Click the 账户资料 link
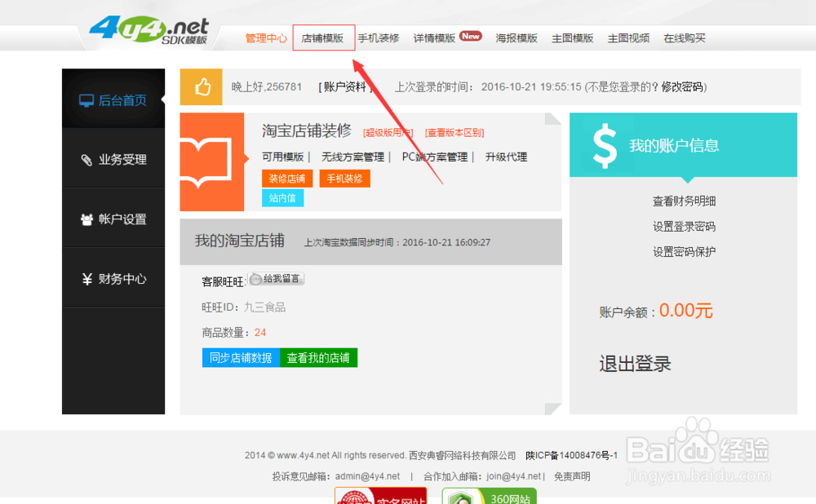 click(x=345, y=87)
